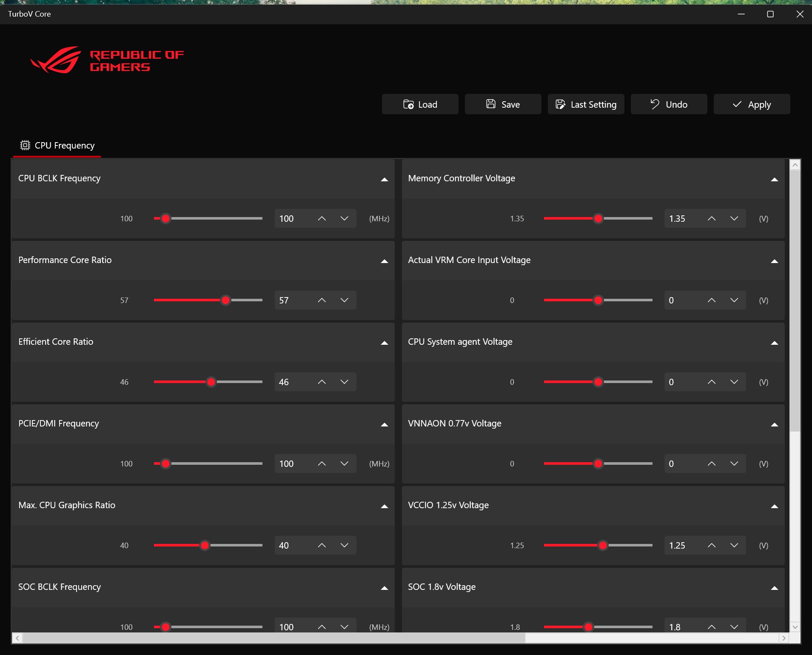Increase Performance Core Ratio with up arrow
Viewport: 812px width, 655px height.
pos(322,300)
